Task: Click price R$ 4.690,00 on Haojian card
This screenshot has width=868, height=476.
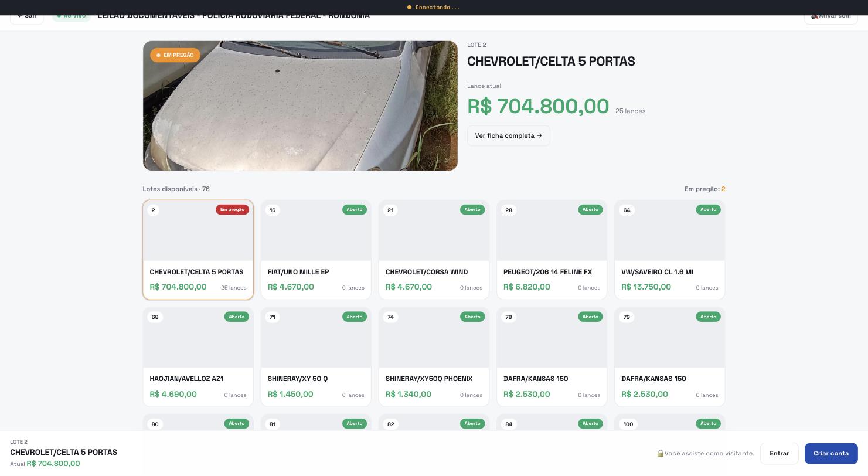Action: pyautogui.click(x=173, y=394)
